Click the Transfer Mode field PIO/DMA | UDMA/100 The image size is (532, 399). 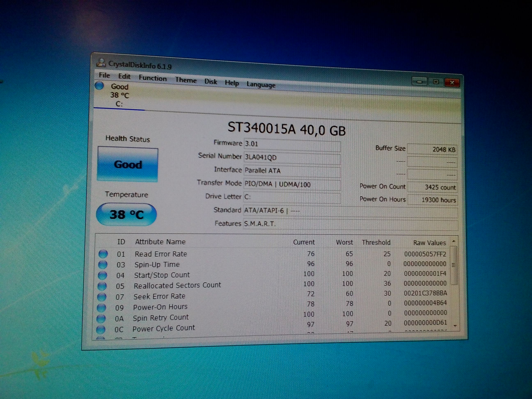point(292,185)
